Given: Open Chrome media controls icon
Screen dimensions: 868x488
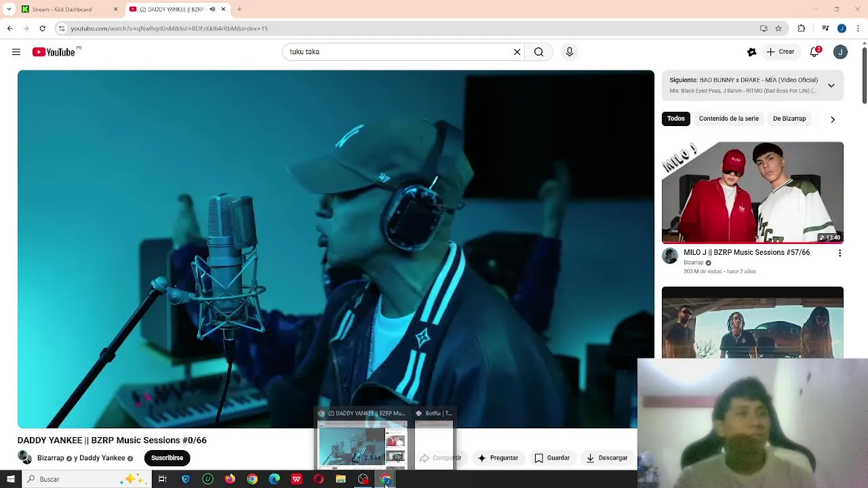Looking at the screenshot, I should point(825,28).
